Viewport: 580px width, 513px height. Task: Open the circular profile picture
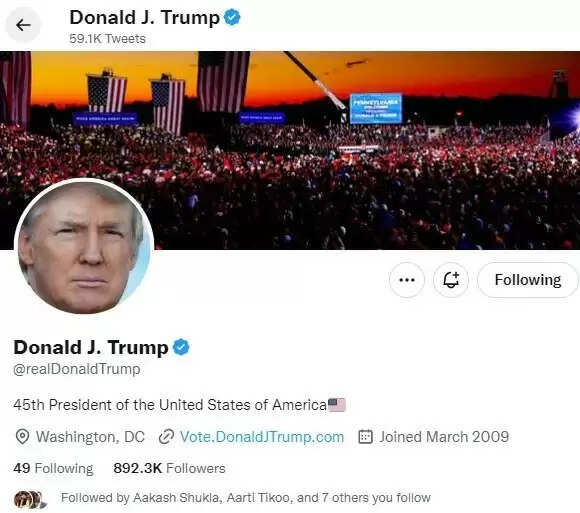point(84,247)
